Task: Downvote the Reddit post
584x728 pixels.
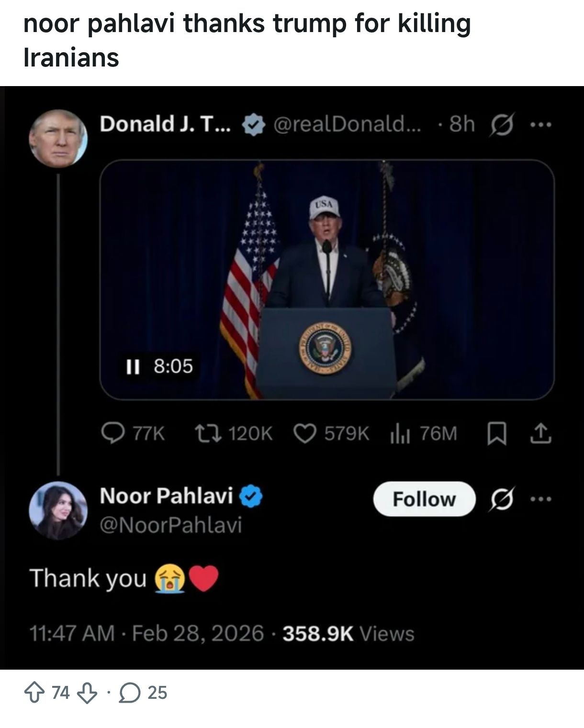Action: point(87,694)
